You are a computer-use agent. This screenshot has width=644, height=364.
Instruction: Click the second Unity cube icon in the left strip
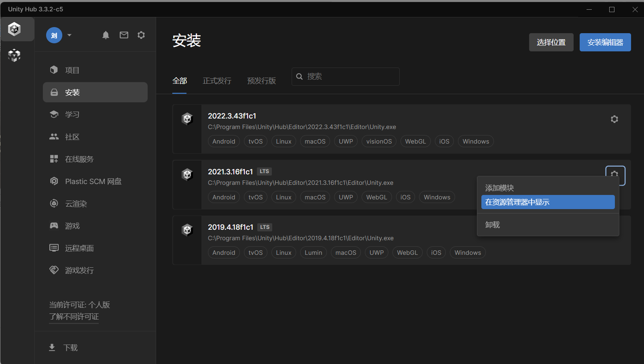[15, 55]
